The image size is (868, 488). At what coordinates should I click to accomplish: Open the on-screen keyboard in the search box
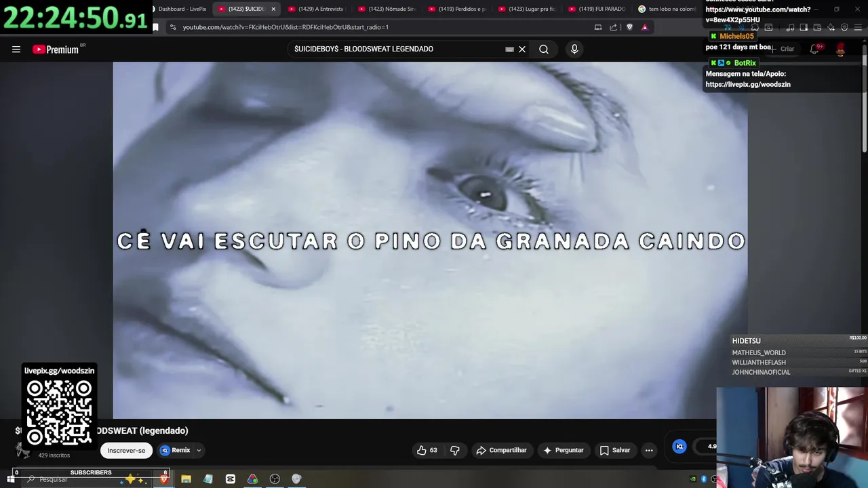pyautogui.click(x=509, y=49)
